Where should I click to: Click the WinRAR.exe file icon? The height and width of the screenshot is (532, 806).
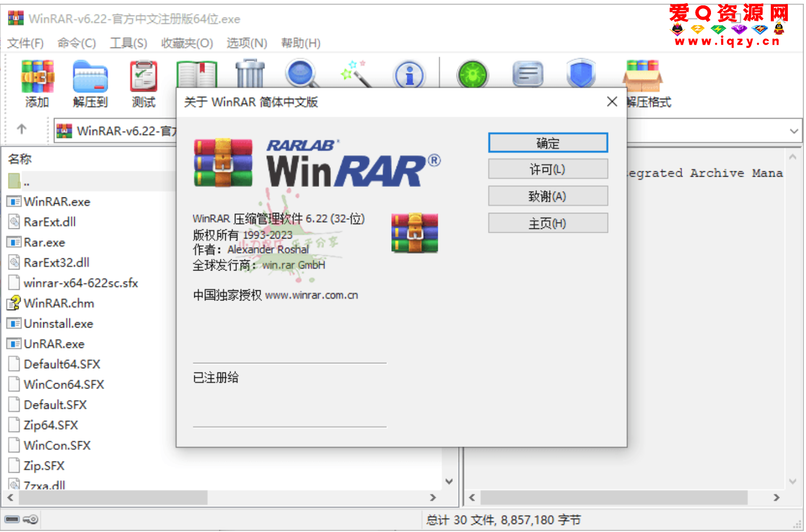pos(14,202)
